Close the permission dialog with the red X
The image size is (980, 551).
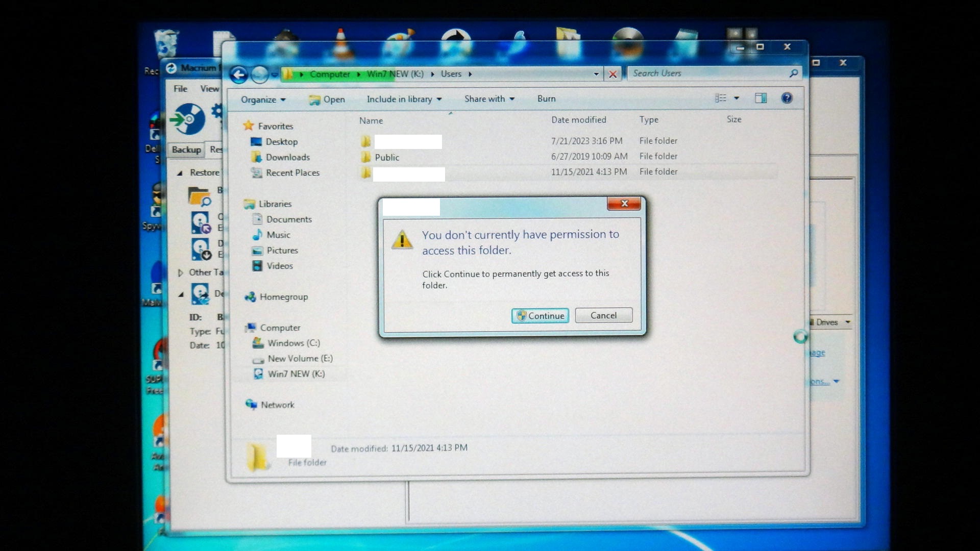coord(624,204)
